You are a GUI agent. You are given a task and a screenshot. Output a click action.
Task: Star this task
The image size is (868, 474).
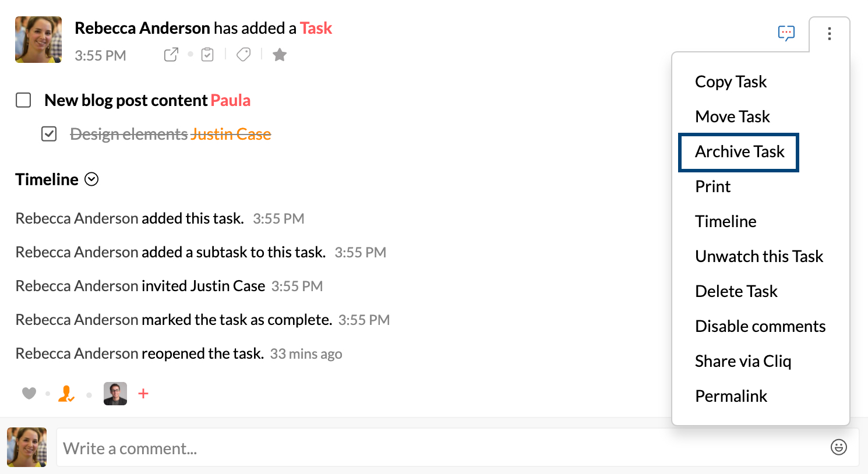coord(279,54)
